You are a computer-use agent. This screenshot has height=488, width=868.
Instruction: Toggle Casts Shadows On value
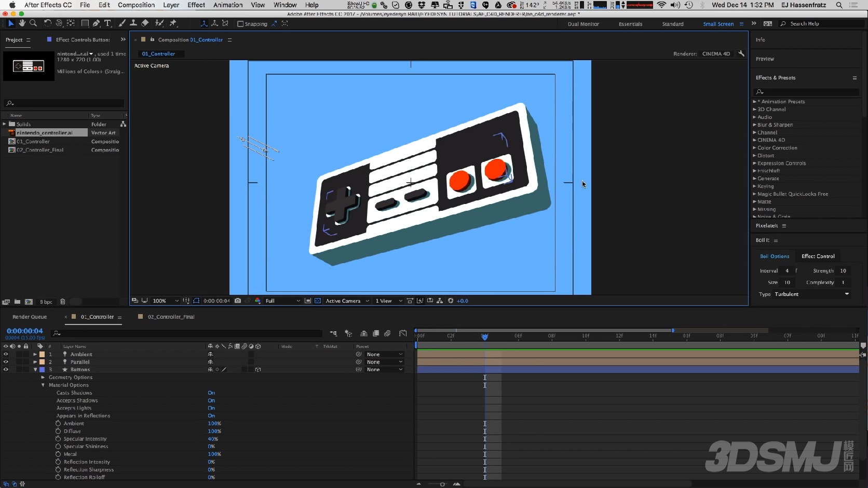tap(211, 393)
